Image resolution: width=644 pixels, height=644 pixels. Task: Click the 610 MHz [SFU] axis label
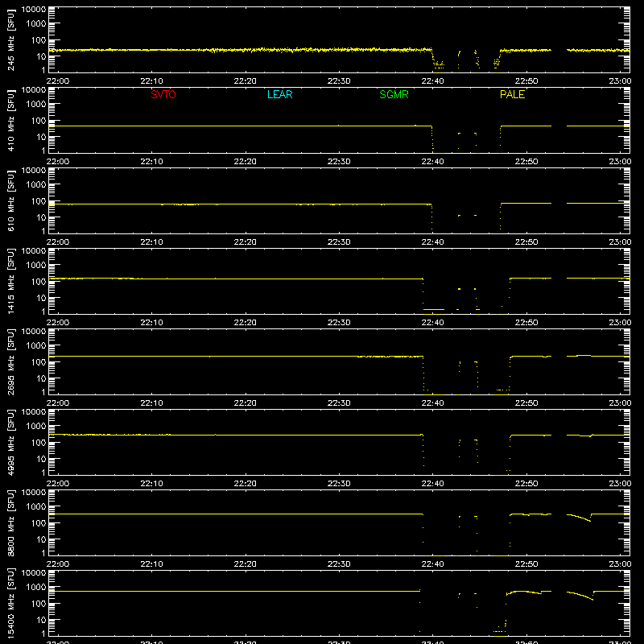click(11, 200)
